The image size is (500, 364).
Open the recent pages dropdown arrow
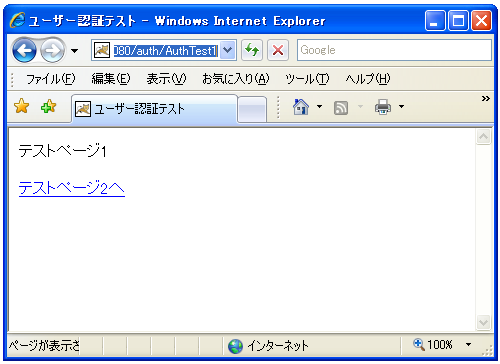75,51
